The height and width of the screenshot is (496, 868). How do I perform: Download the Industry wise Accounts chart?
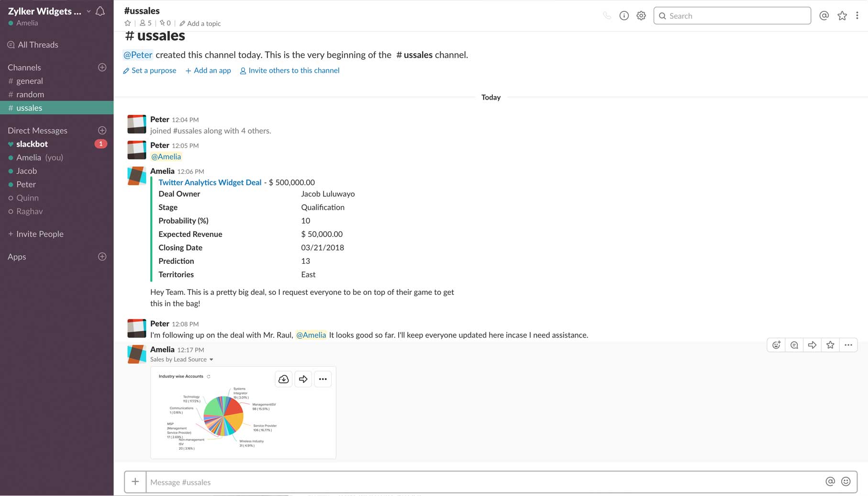[283, 379]
